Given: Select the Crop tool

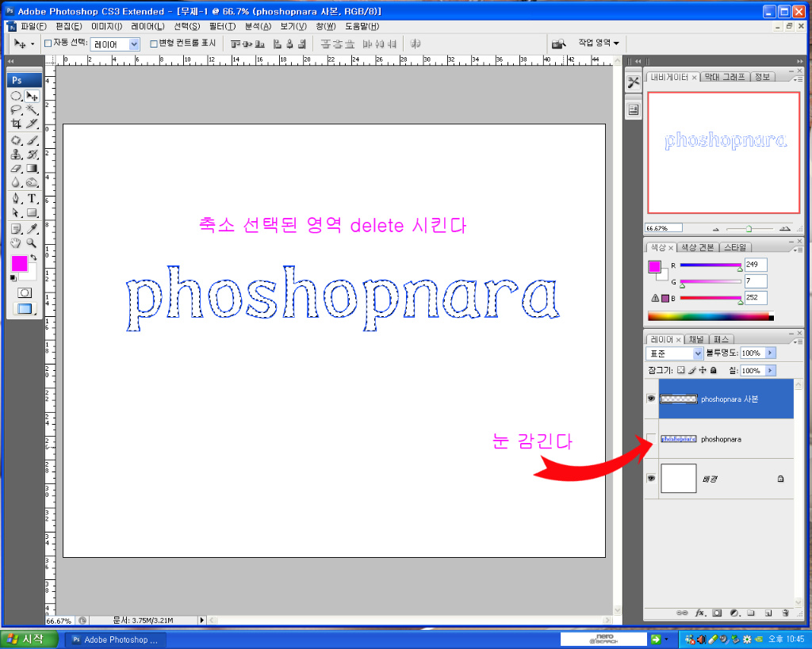Looking at the screenshot, I should click(x=16, y=123).
